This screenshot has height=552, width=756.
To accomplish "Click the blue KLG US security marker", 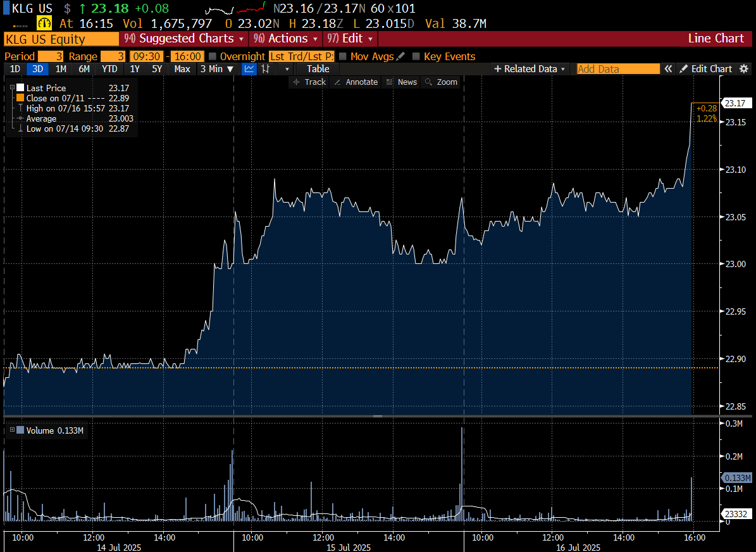I will coord(6,8).
